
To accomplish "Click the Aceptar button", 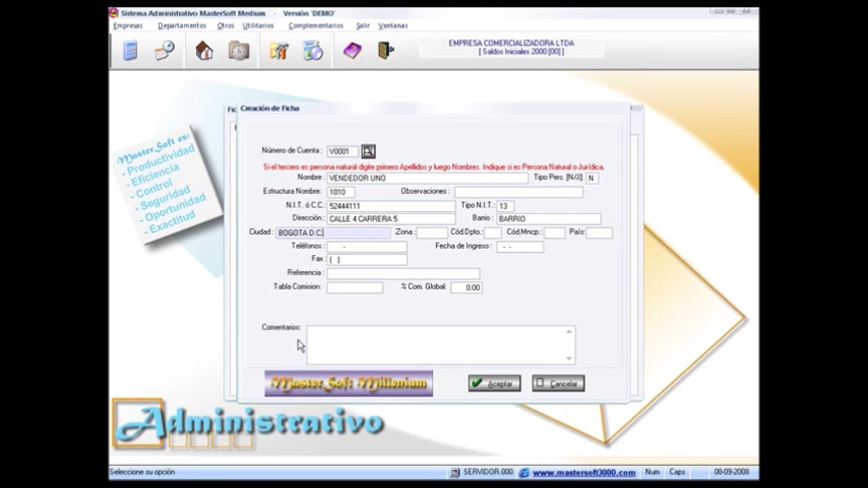I will [x=494, y=383].
